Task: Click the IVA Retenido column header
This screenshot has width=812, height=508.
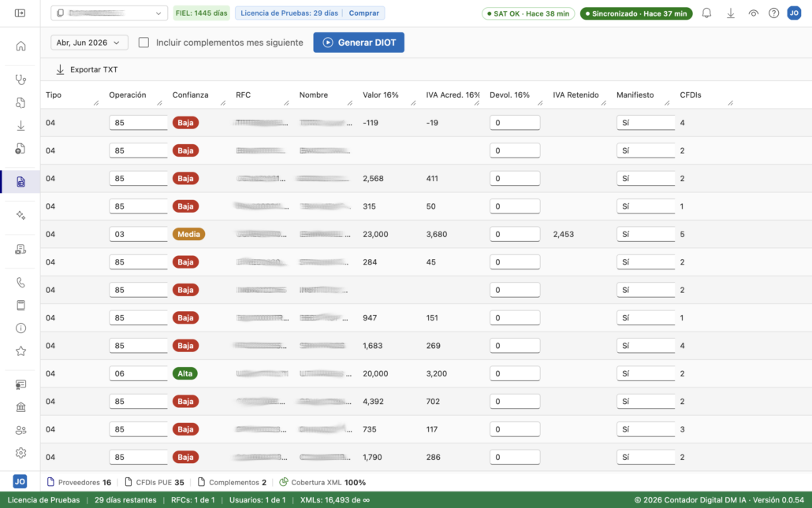Action: point(575,95)
